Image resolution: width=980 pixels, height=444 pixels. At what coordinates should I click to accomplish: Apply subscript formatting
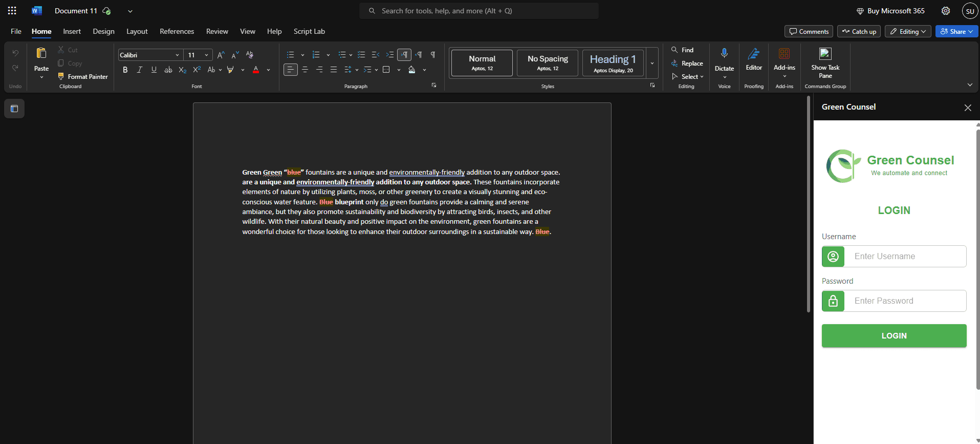[x=182, y=70]
